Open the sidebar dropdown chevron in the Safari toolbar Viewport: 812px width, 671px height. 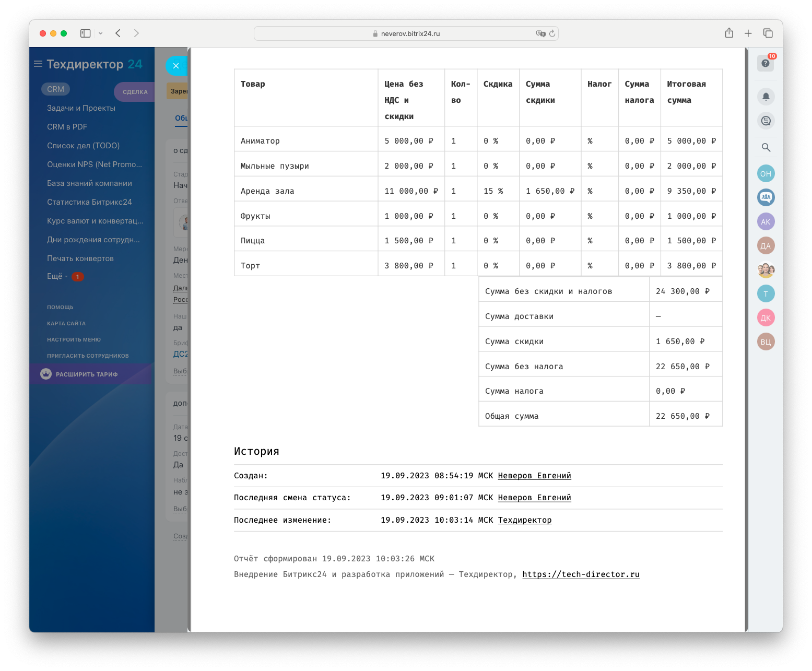coord(101,33)
